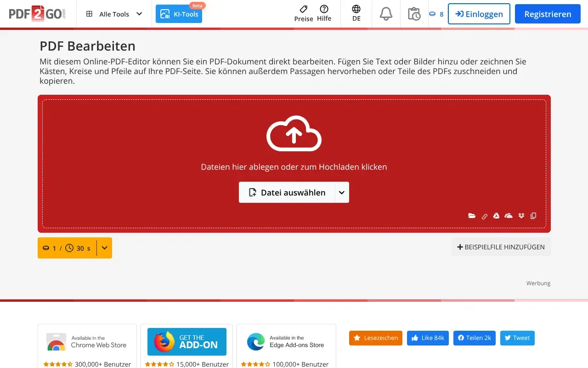
Task: Click the large cloud upload icon
Action: 294,133
